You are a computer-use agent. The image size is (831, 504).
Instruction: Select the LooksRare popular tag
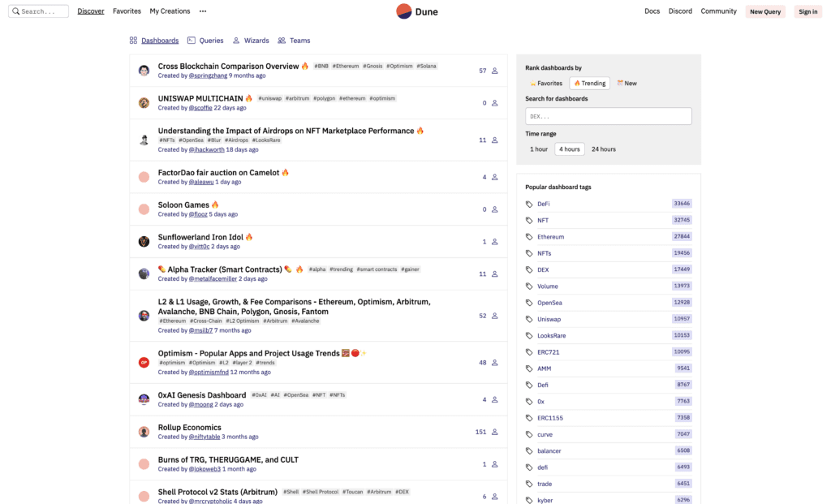(551, 335)
